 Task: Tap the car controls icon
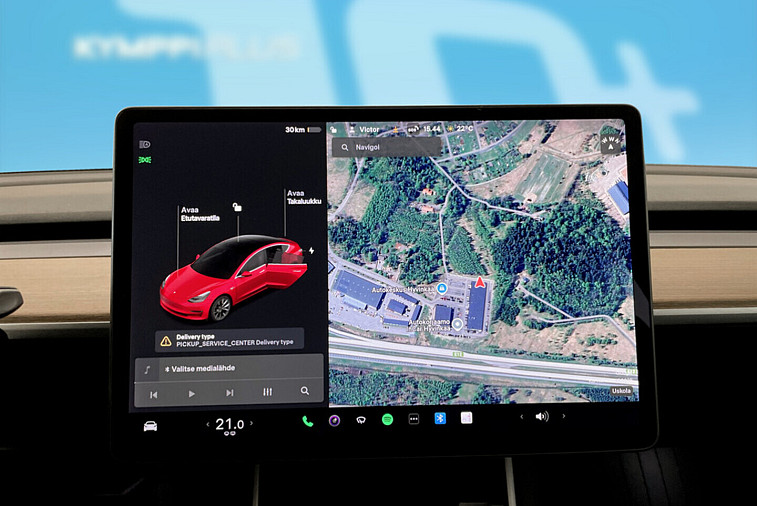[x=150, y=426]
